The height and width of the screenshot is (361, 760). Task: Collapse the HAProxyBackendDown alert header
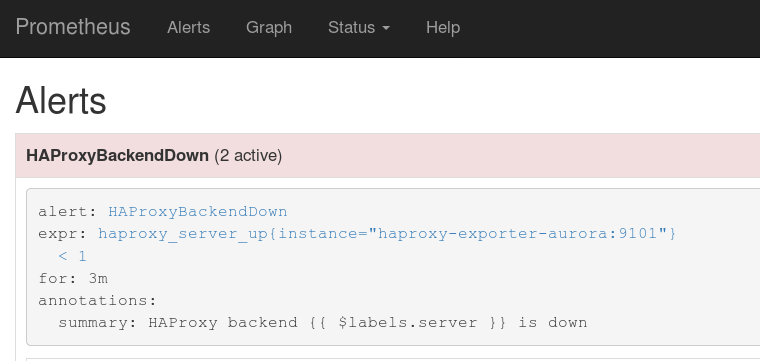(x=388, y=156)
